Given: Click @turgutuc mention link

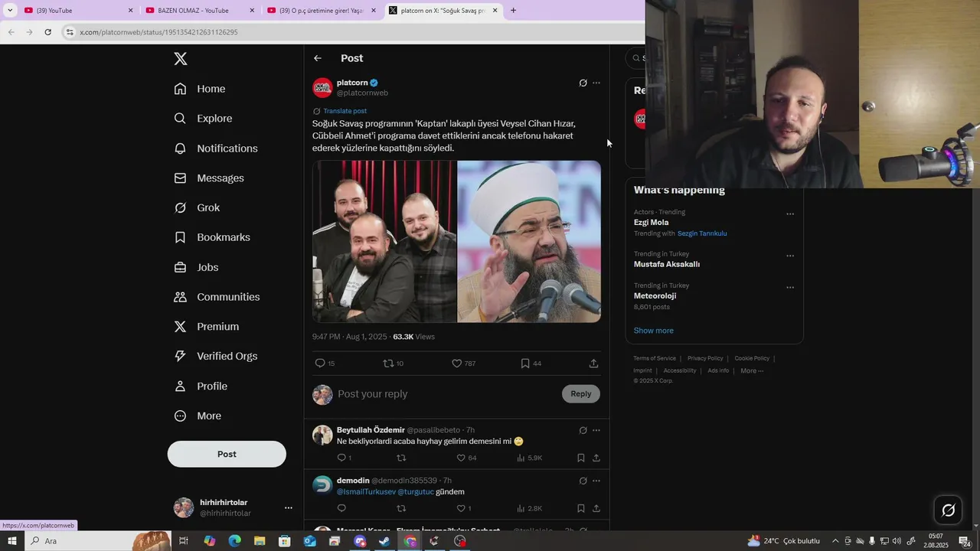Looking at the screenshot, I should tap(415, 492).
